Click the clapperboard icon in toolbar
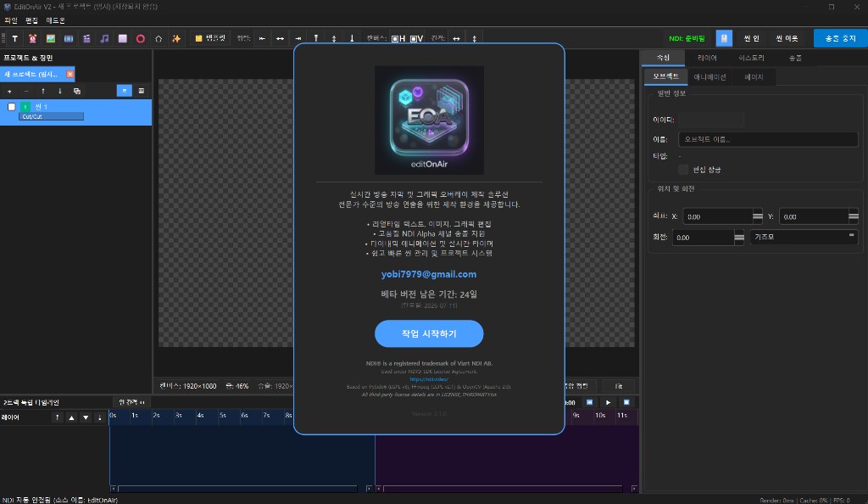 pyautogui.click(x=86, y=39)
